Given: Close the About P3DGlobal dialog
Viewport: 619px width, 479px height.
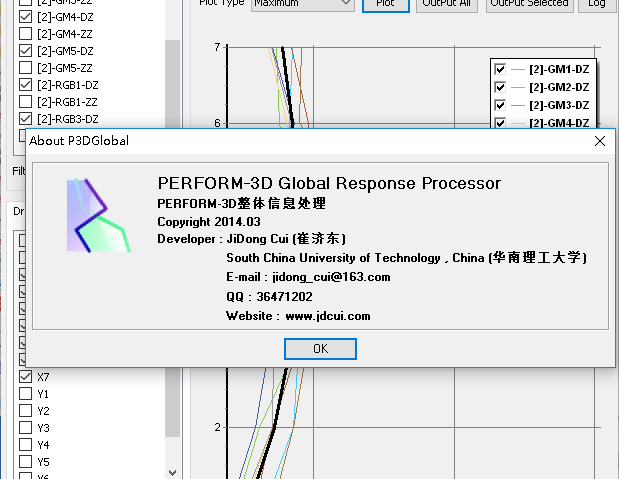Looking at the screenshot, I should pyautogui.click(x=599, y=141).
